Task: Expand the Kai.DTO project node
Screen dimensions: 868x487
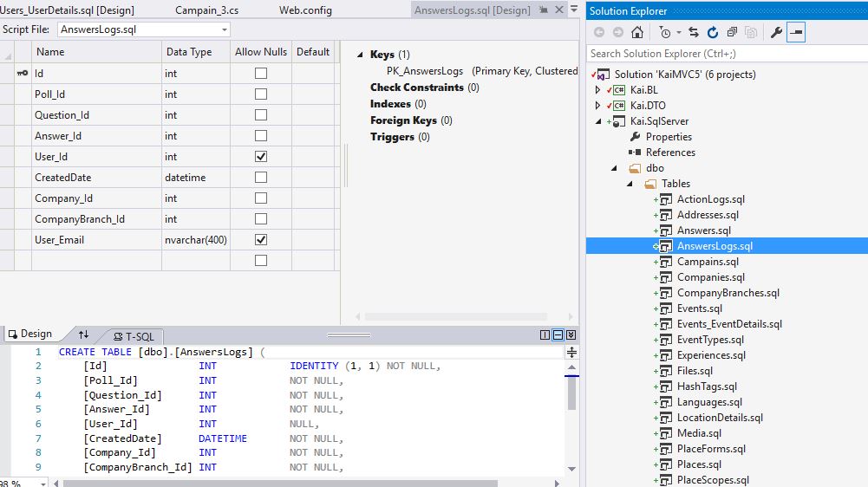Action: pos(597,105)
